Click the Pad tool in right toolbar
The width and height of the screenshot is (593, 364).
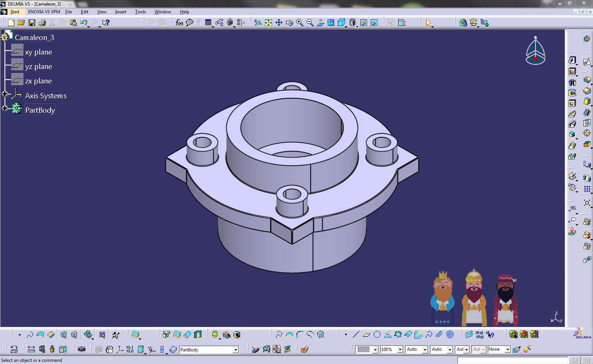pyautogui.click(x=572, y=60)
